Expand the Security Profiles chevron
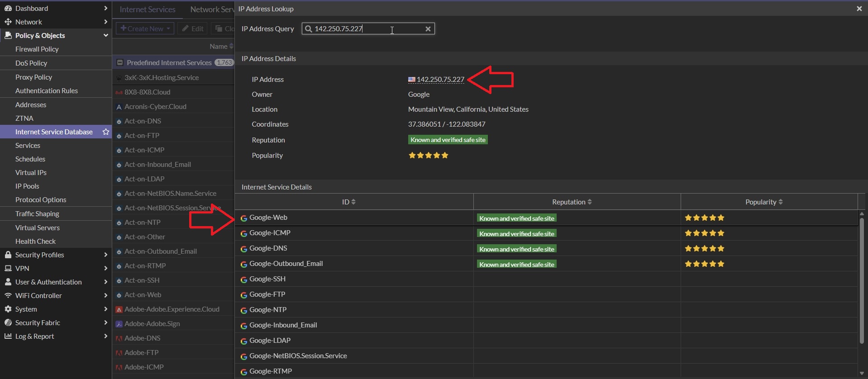This screenshot has height=379, width=868. coord(105,255)
